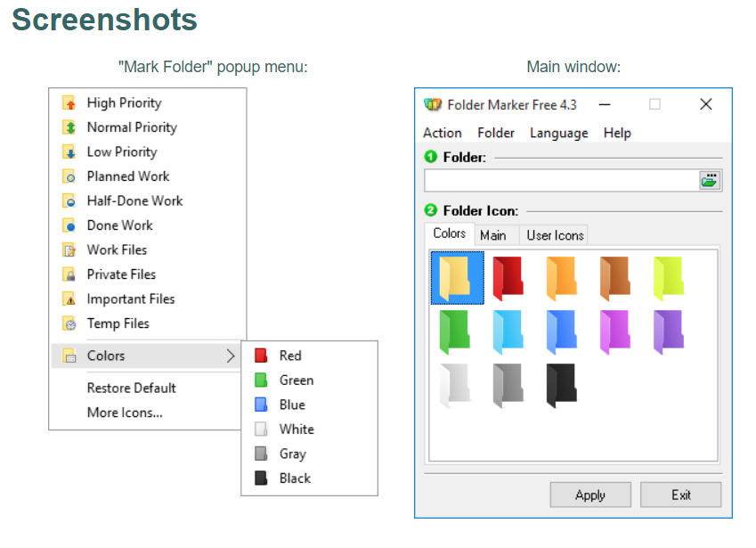Select the orange folder color

(562, 277)
